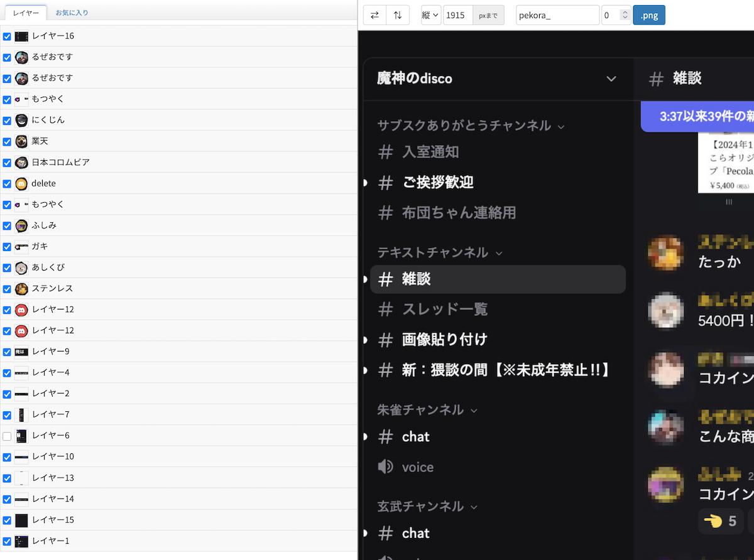Click the 3:37以来39件 new messages banner
Image resolution: width=754 pixels, height=560 pixels.
[x=697, y=117]
